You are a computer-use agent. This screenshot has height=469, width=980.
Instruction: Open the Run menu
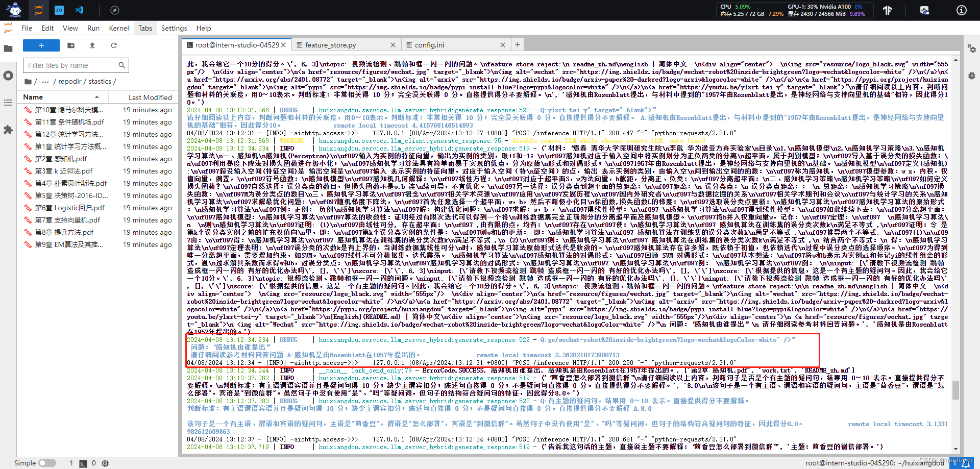[x=93, y=28]
